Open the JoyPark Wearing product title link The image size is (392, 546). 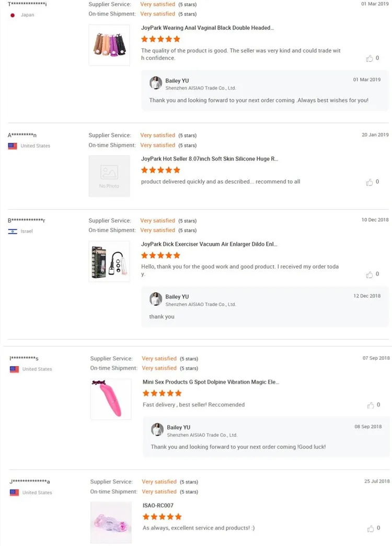(207, 28)
